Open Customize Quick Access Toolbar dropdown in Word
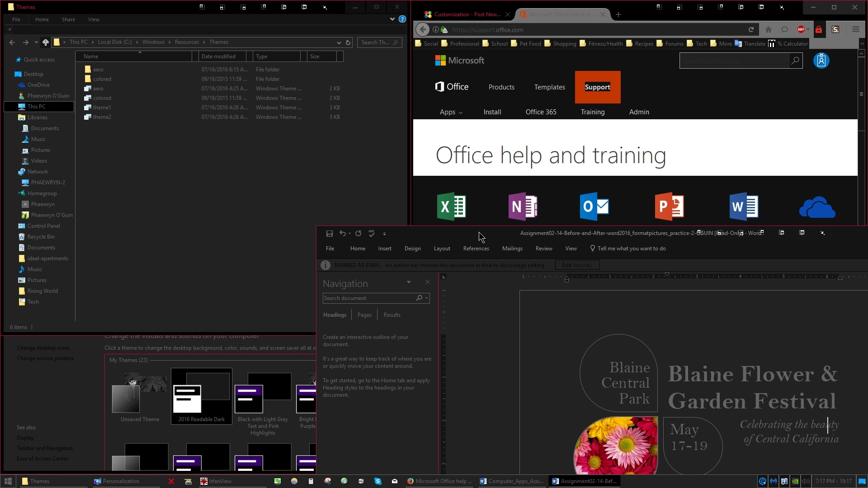The width and height of the screenshot is (868, 488). (384, 234)
